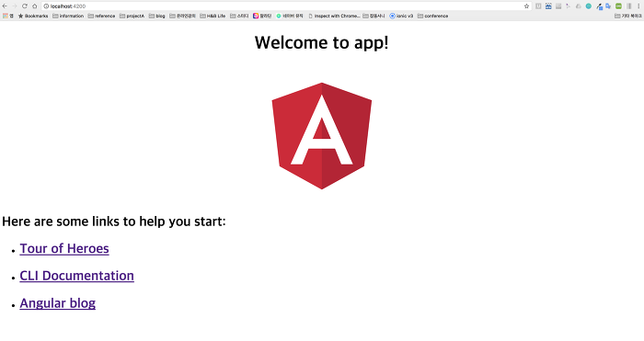Click the translate extension icon
Screen dimensions: 644x341
pyautogui.click(x=608, y=6)
